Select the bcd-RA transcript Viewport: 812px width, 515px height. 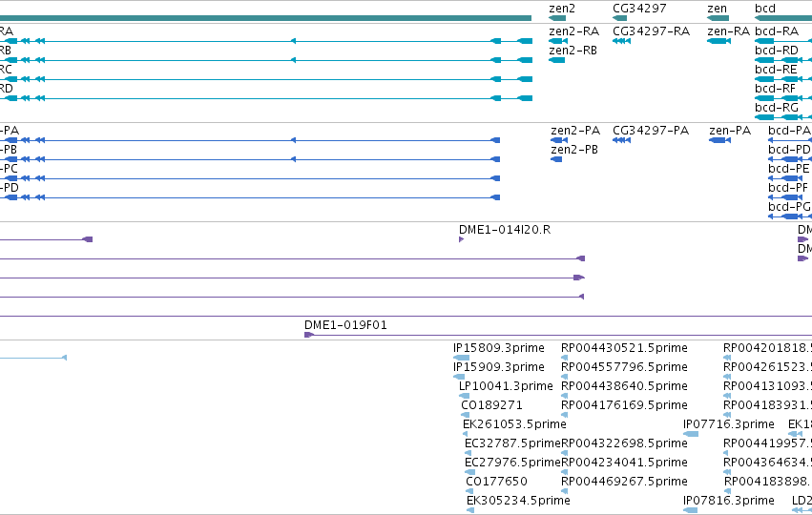783,41
